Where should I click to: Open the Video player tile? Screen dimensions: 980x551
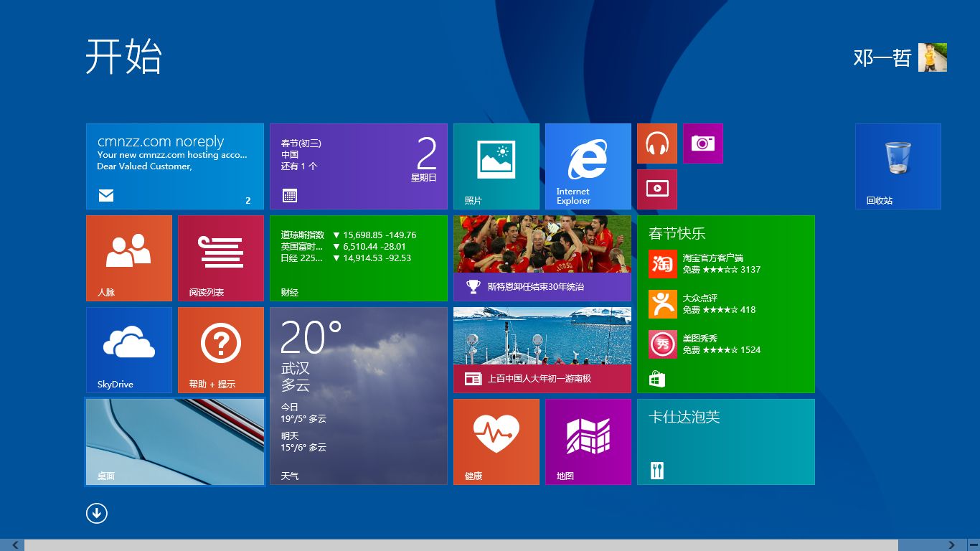point(657,189)
